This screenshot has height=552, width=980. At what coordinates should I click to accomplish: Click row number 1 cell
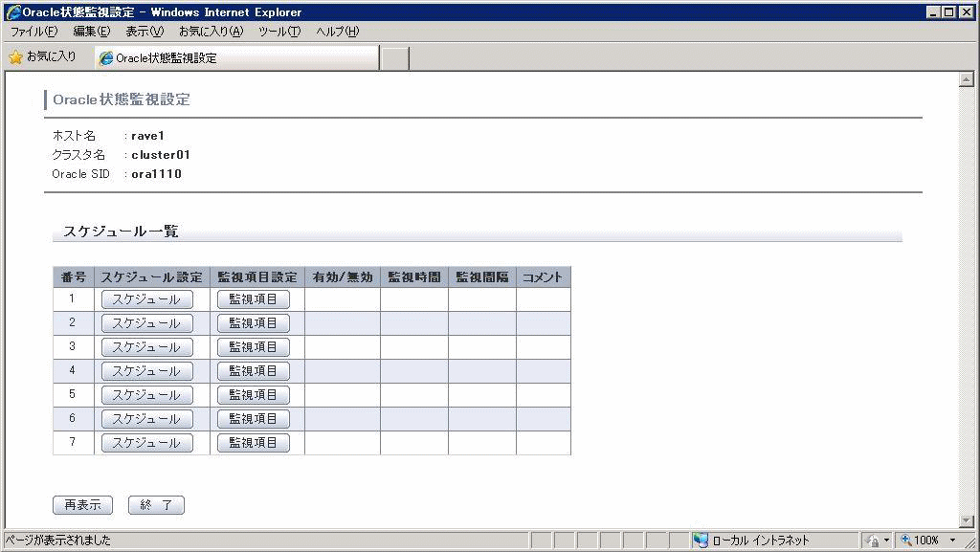point(73,299)
